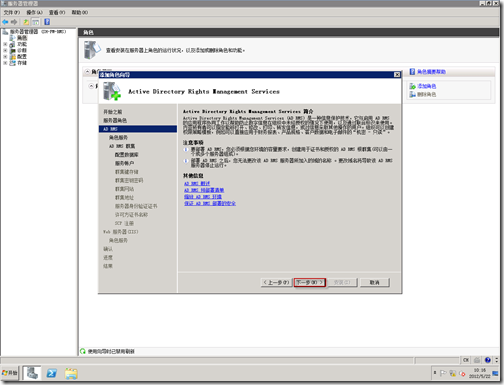Select AD RMS 群集 wizard step
504x385 pixels.
point(122,146)
